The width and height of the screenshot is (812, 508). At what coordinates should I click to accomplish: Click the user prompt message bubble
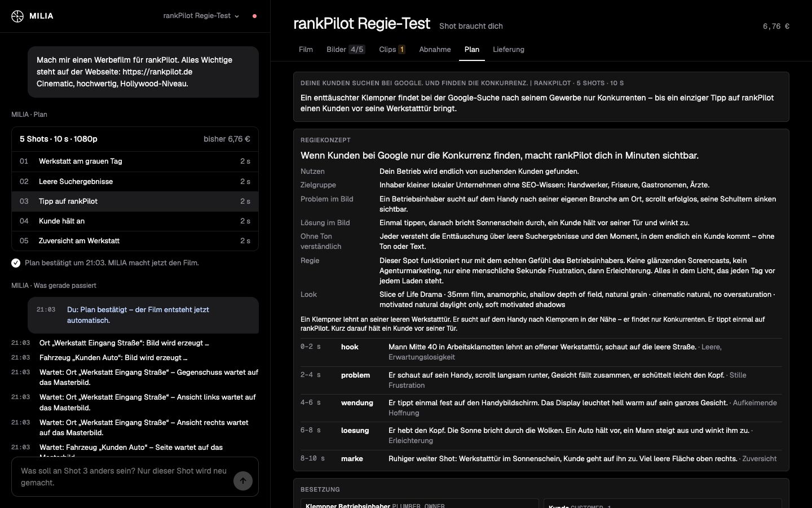coord(143,72)
